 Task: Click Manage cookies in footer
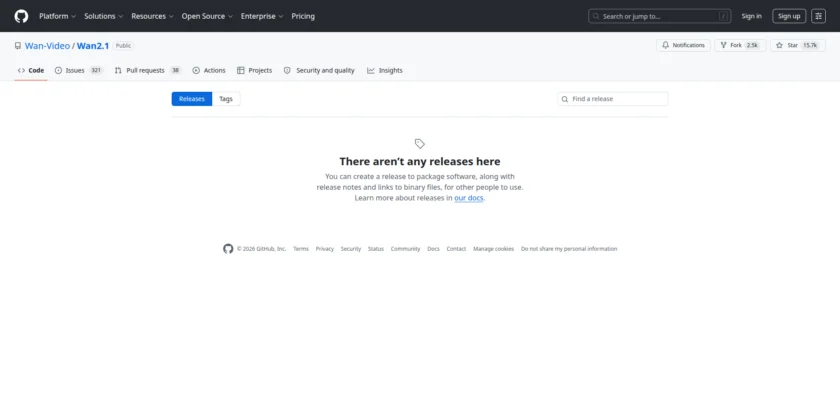pos(493,249)
